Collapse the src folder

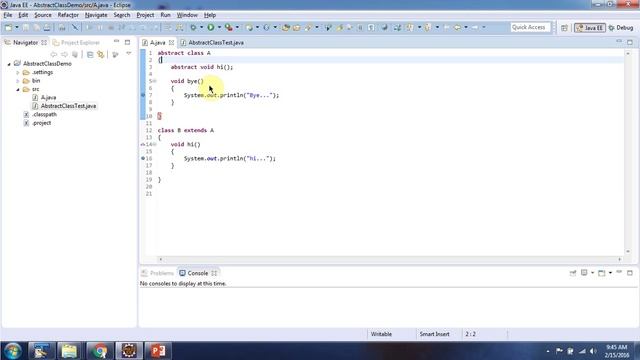[18, 89]
